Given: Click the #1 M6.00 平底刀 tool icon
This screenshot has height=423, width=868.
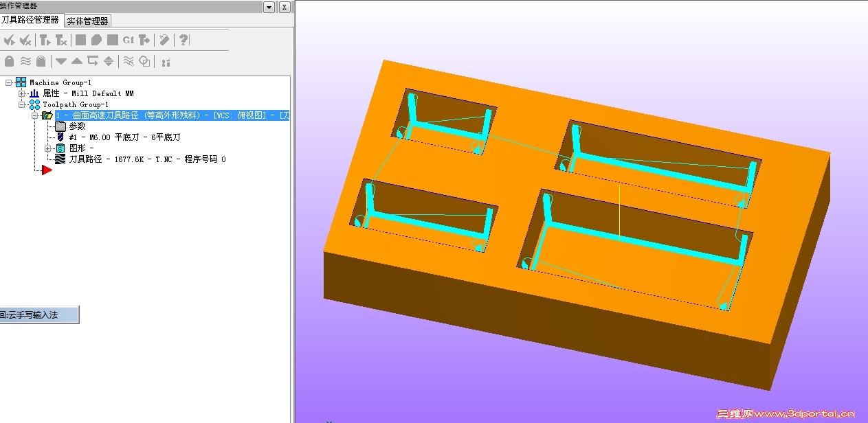Looking at the screenshot, I should point(60,137).
